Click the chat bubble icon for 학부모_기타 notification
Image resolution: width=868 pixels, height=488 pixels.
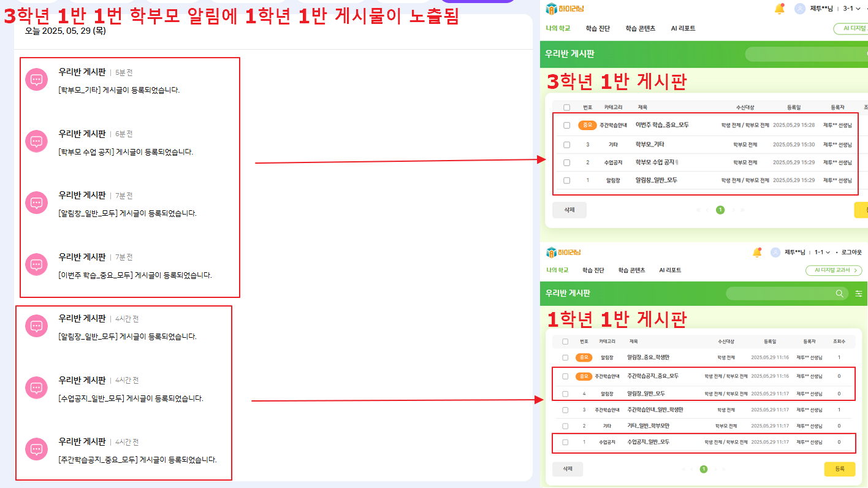click(x=36, y=80)
